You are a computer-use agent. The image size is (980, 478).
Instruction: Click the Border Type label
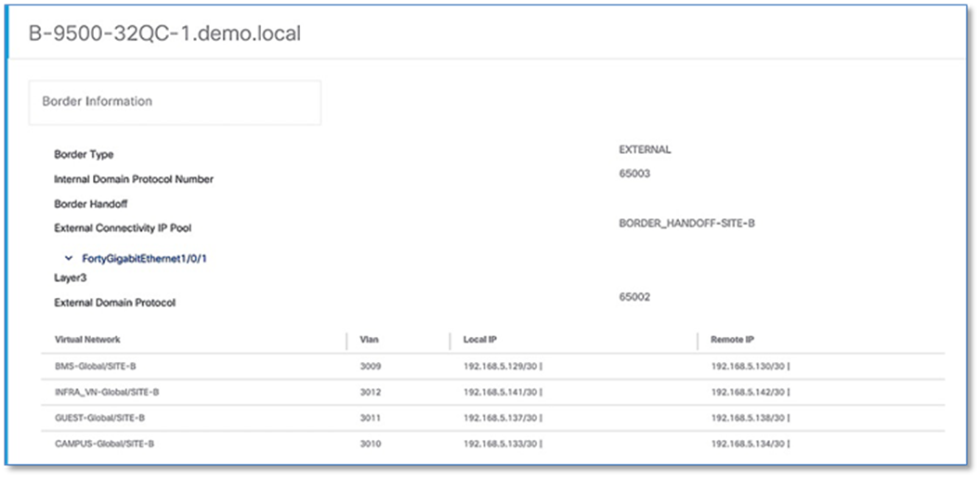[84, 155]
